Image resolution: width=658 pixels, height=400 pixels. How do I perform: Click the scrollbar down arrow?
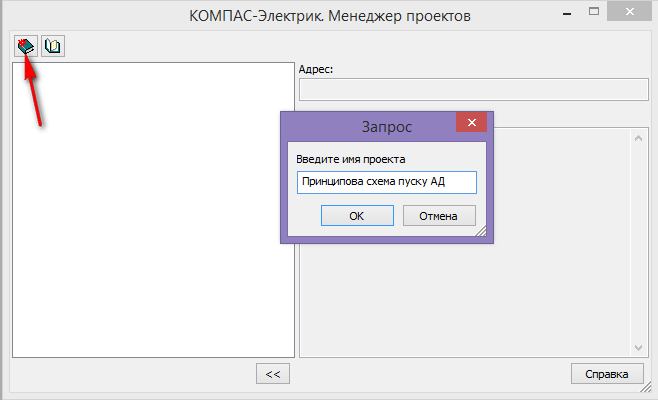[x=638, y=348]
